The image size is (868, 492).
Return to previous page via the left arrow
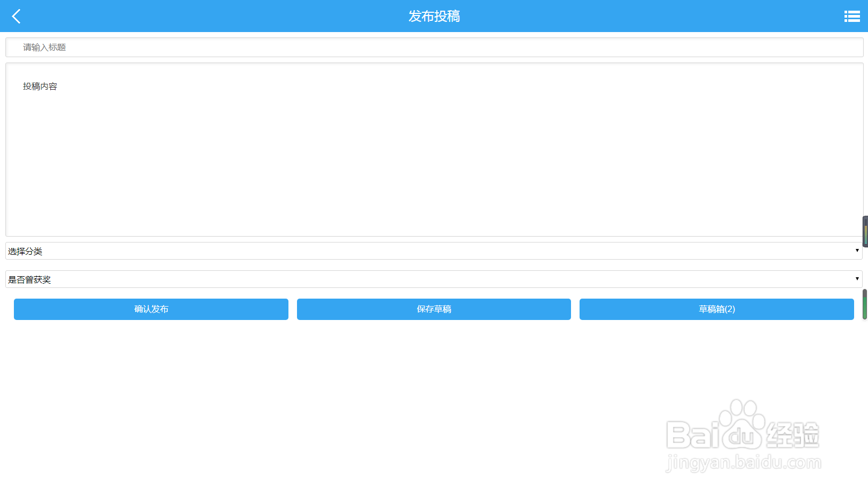pos(17,16)
